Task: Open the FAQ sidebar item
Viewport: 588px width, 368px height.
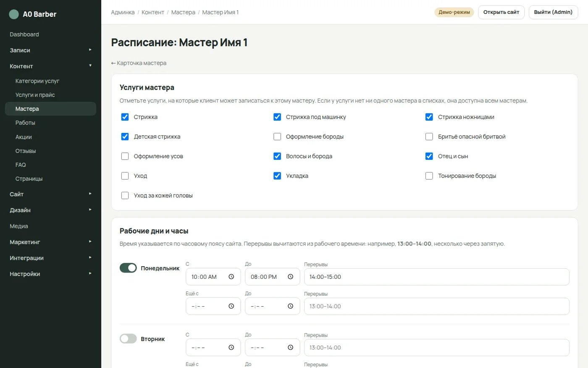Action: click(50, 165)
